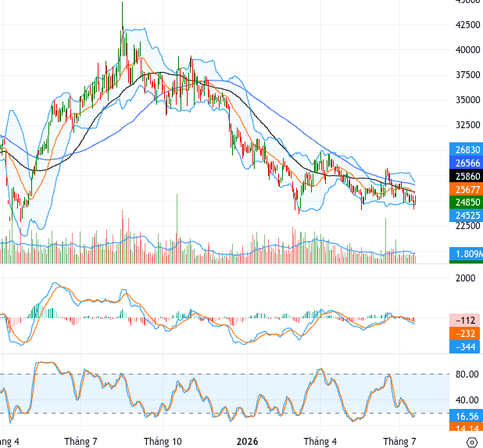The height and width of the screenshot is (448, 483).
Task: Click the 24525 lower band price tag
Action: pyautogui.click(x=466, y=215)
